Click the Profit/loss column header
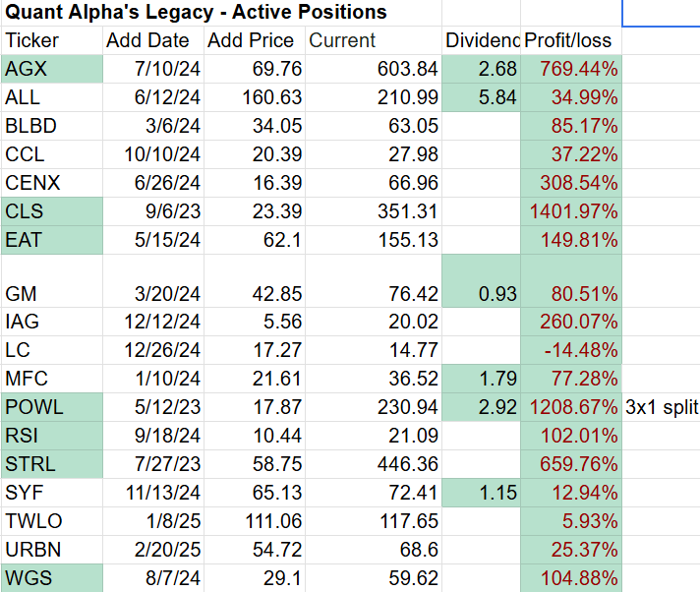700x592 pixels. click(x=570, y=40)
